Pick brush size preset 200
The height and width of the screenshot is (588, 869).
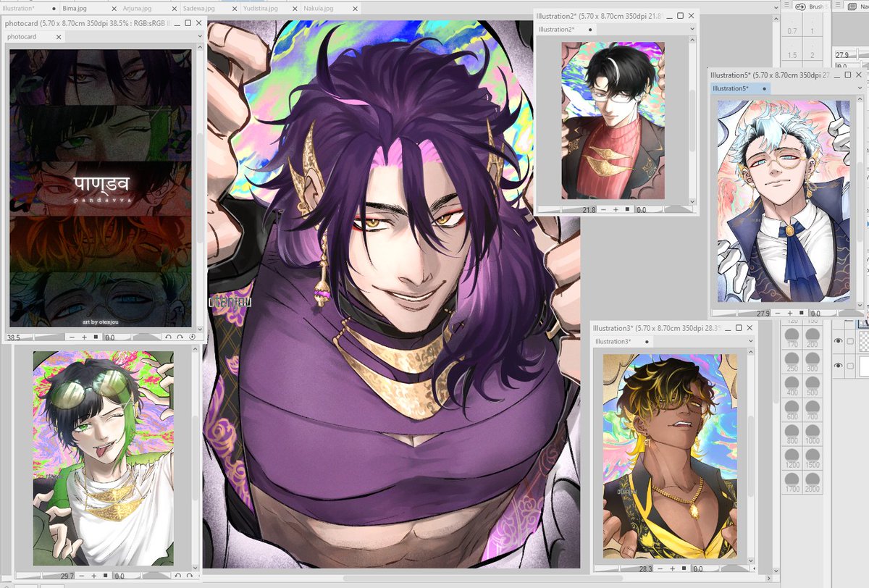click(813, 336)
